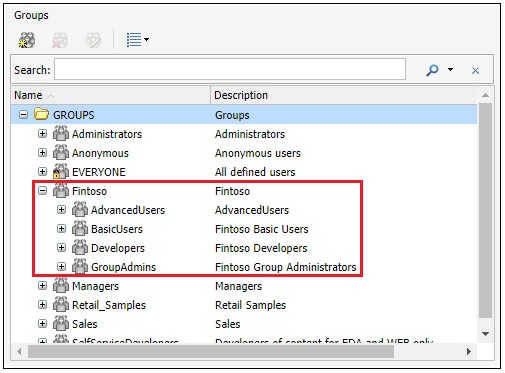Screen dimensions: 505x373
Task: Select the GroupAdmins tree item name
Action: 124,267
